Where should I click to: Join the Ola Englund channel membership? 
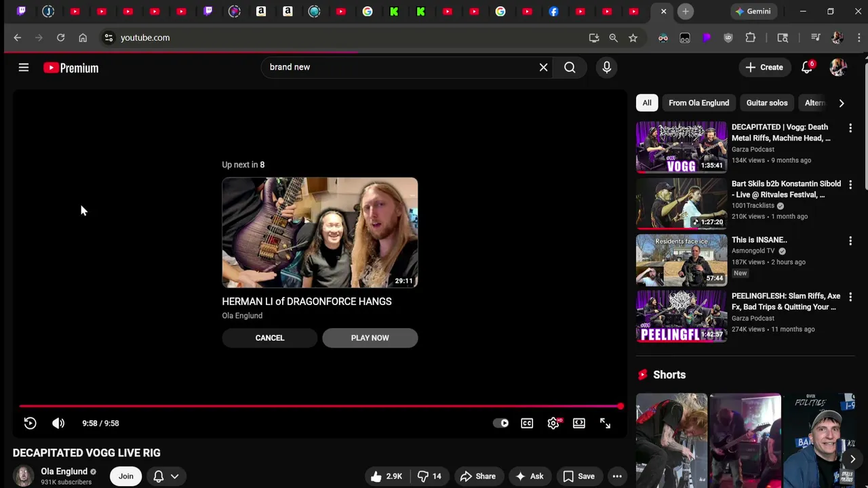point(126,476)
